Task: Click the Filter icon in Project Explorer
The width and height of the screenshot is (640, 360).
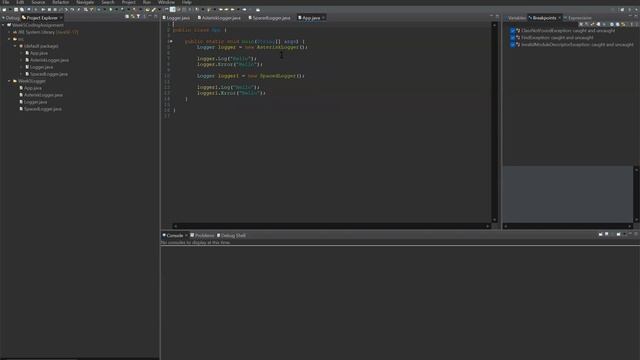Action: tap(138, 17)
